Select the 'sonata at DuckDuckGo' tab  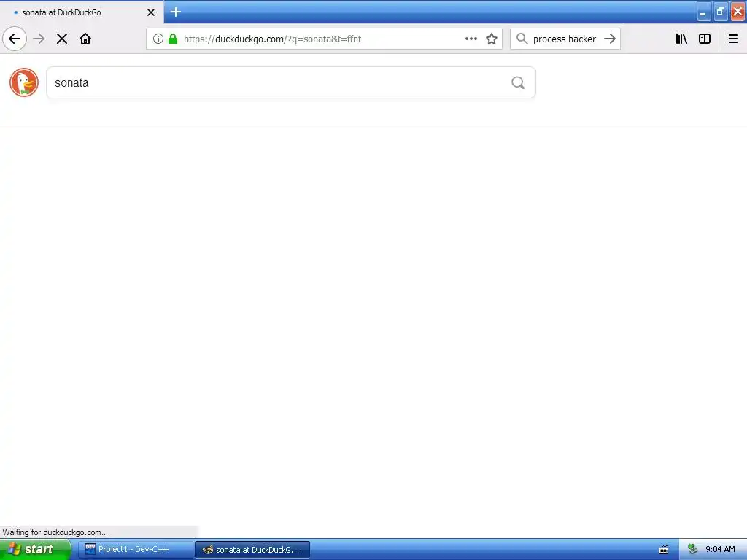81,12
